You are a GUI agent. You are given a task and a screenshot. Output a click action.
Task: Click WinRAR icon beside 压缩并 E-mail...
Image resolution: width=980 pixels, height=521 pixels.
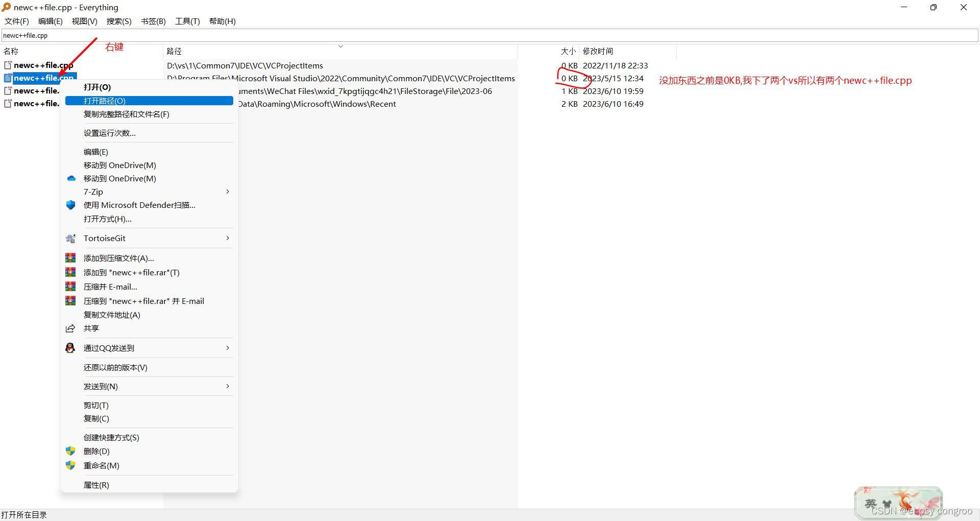70,287
